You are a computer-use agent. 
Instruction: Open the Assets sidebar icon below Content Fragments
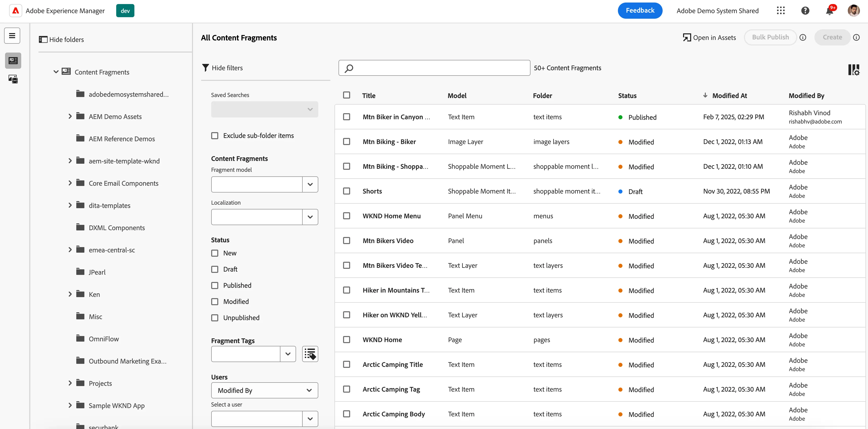click(13, 80)
